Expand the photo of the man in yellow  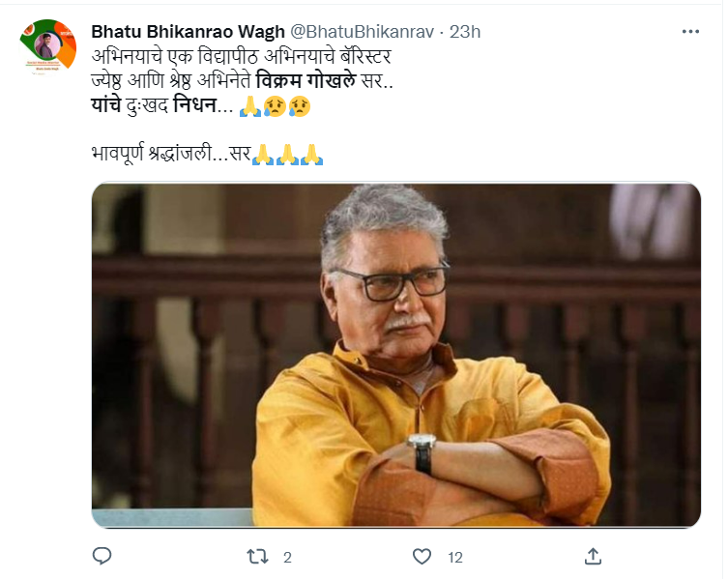click(396, 355)
